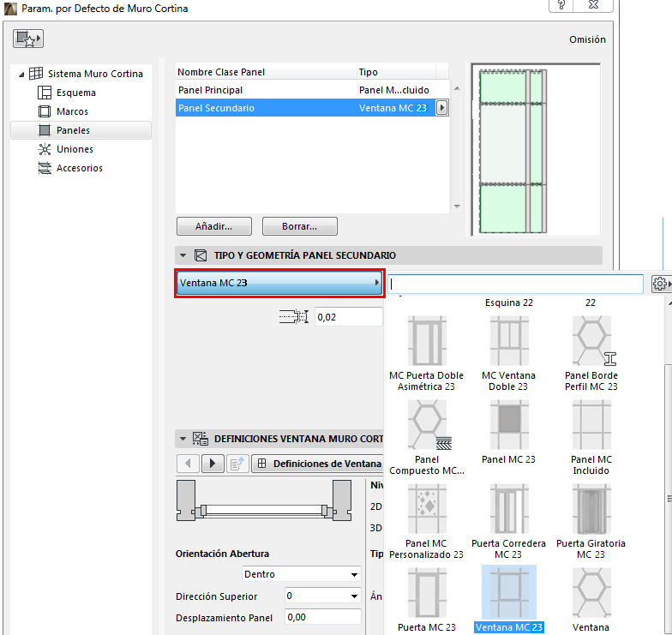Choose Puerta Corredera MC 23 panel
Screen dimensions: 672x635
pos(509,521)
